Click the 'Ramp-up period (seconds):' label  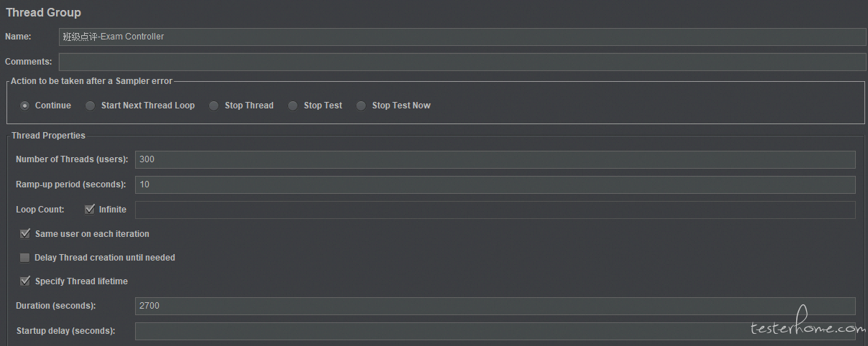click(70, 184)
